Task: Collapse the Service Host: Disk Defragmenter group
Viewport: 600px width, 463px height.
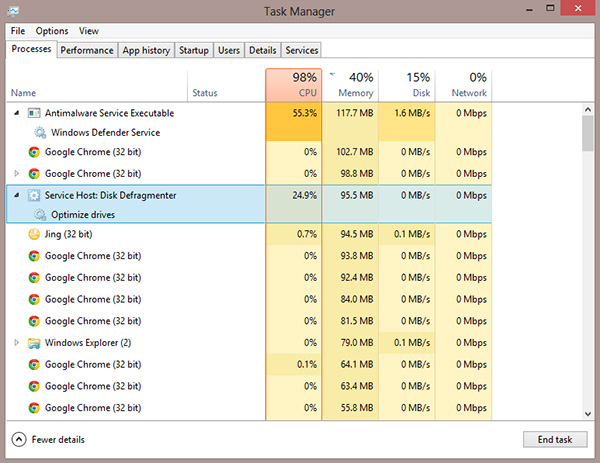Action: [16, 195]
